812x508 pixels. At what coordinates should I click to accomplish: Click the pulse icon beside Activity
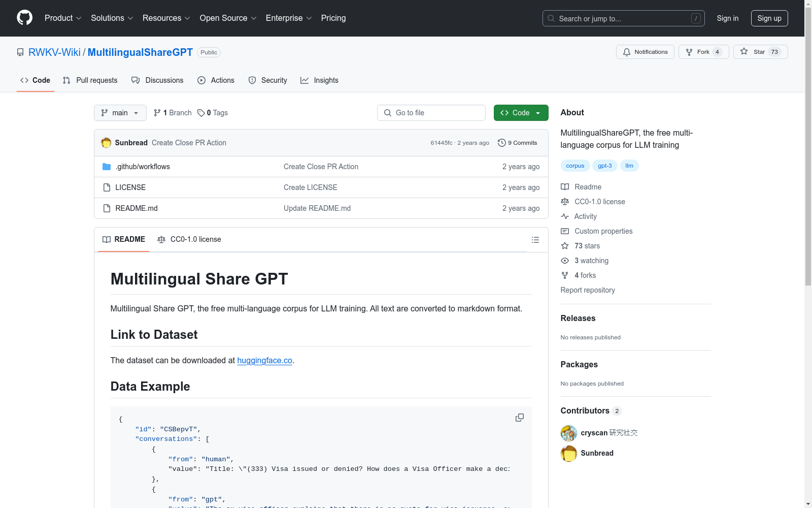565,216
